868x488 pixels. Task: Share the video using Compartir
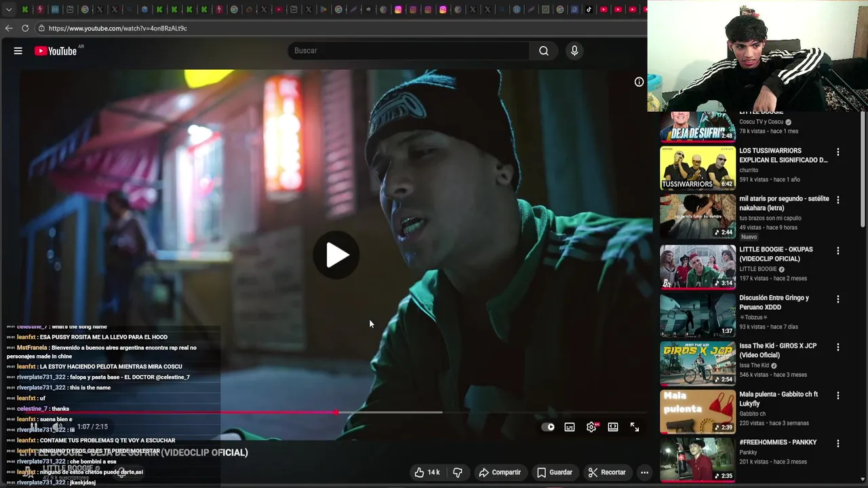500,472
